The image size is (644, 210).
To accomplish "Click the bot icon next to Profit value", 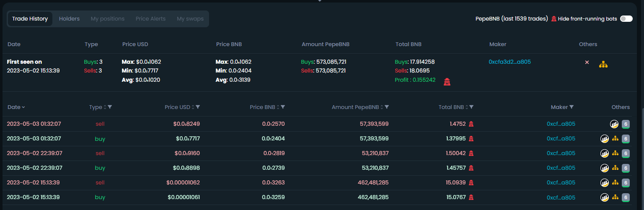I will click(x=447, y=82).
